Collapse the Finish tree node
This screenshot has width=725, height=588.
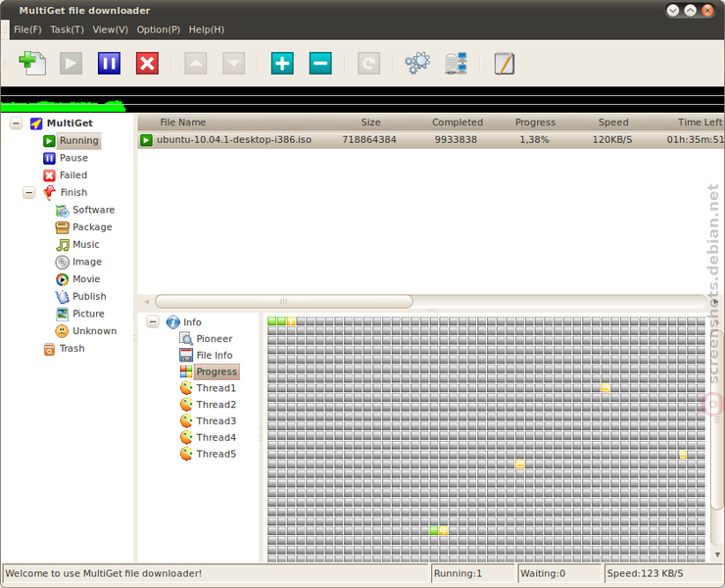tap(28, 192)
